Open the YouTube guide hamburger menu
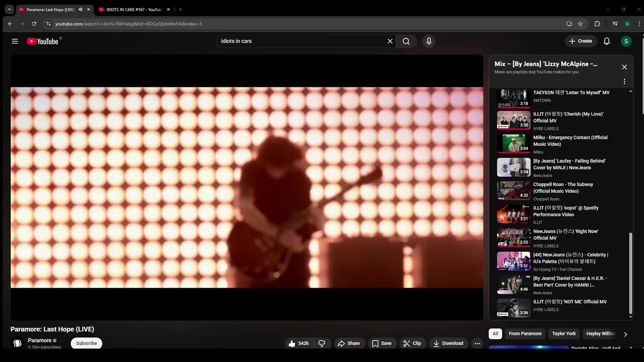Screen dimensions: 644x362 pyautogui.click(x=15, y=41)
